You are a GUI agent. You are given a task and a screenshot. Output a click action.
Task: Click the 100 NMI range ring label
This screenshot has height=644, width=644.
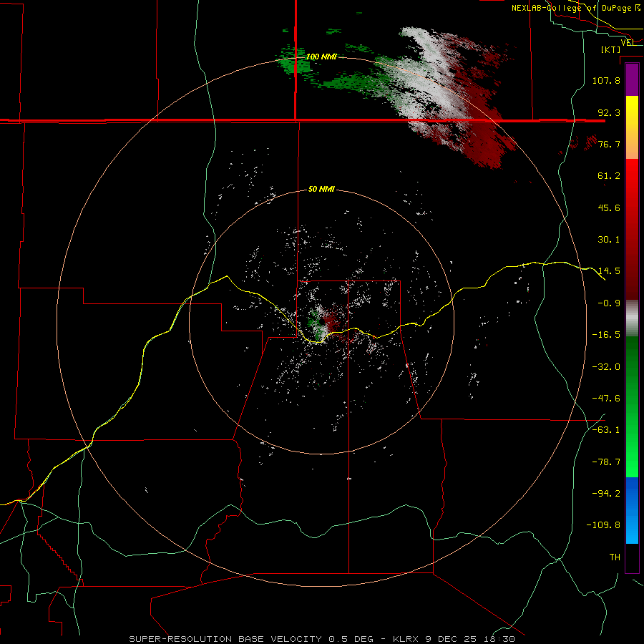[321, 57]
